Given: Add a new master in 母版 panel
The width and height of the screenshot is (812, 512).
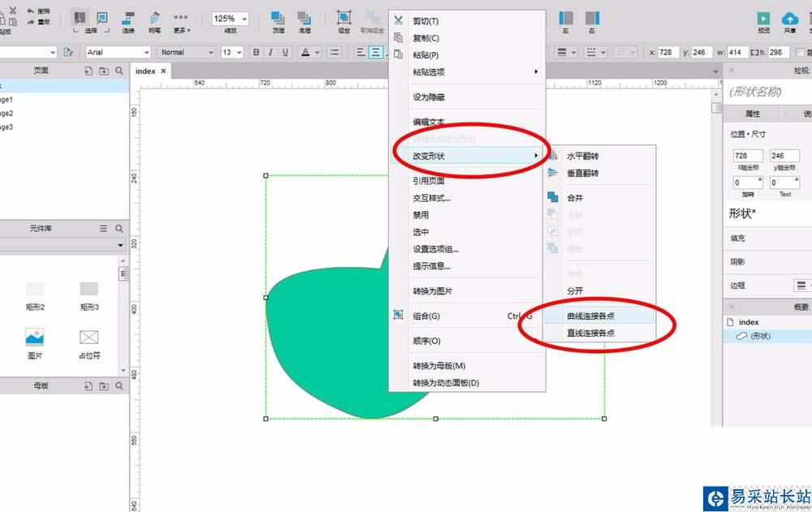Looking at the screenshot, I should [x=89, y=385].
